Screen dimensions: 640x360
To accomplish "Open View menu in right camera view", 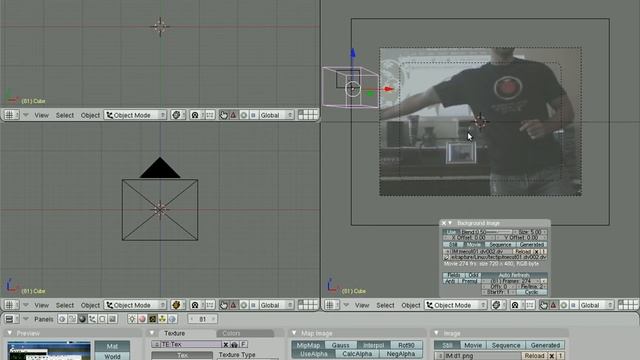I will (362, 305).
